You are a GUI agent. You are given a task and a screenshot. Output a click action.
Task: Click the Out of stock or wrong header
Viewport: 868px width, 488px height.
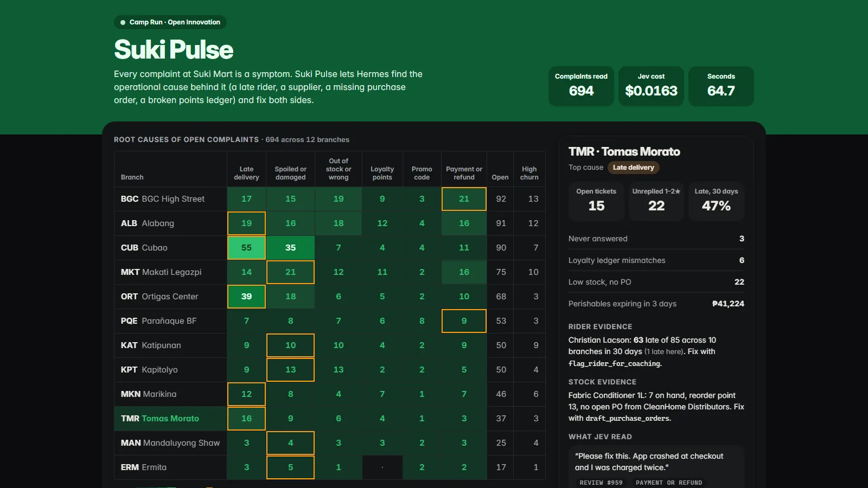(x=339, y=169)
